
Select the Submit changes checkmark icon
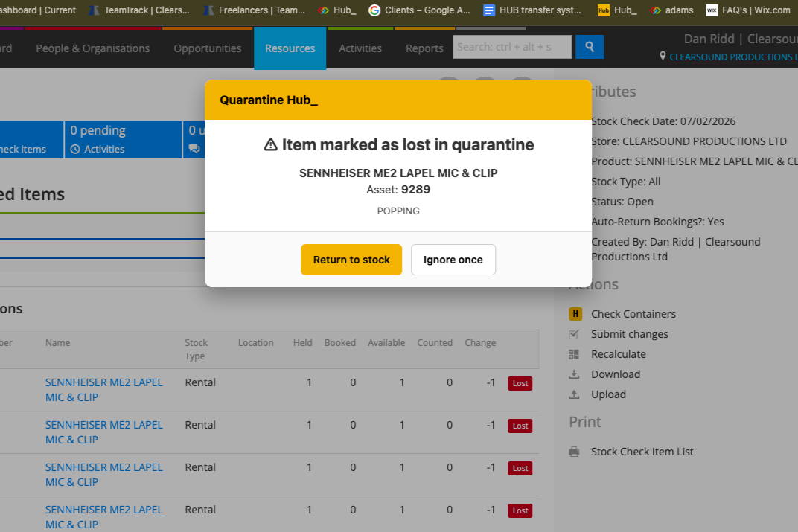[573, 334]
